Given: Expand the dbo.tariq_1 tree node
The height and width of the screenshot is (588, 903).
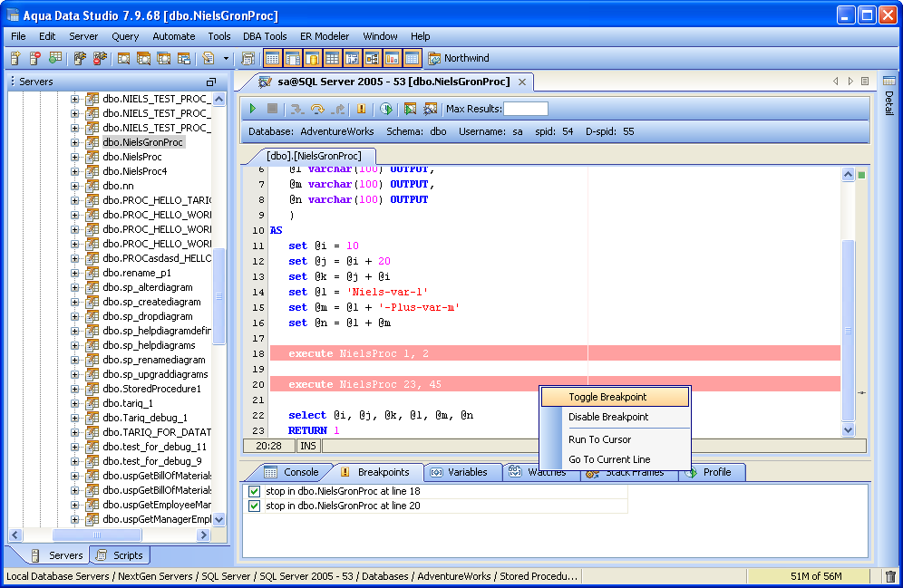Looking at the screenshot, I should [76, 403].
